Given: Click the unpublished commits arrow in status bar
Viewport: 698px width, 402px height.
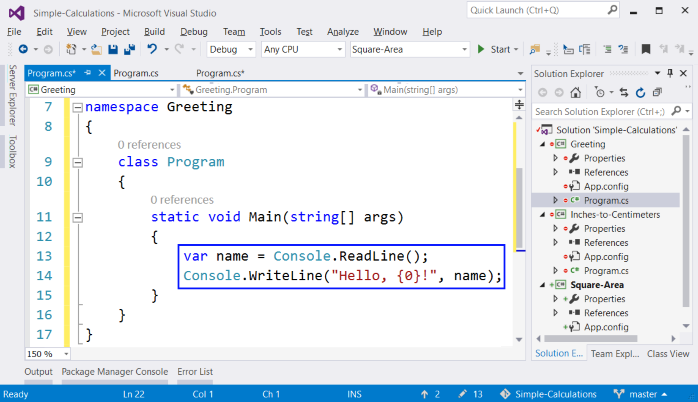Looking at the screenshot, I should 424,394.
